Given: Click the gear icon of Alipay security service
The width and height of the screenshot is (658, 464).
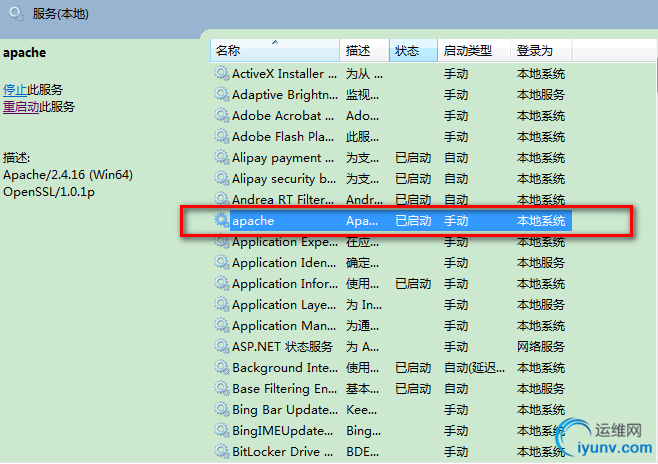Looking at the screenshot, I should 222,178.
